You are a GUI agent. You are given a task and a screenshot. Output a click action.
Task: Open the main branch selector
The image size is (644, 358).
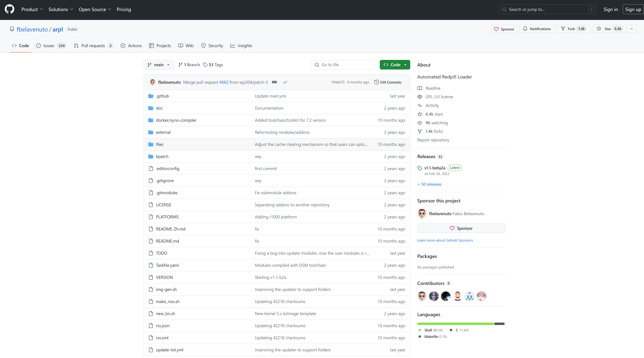(x=159, y=65)
